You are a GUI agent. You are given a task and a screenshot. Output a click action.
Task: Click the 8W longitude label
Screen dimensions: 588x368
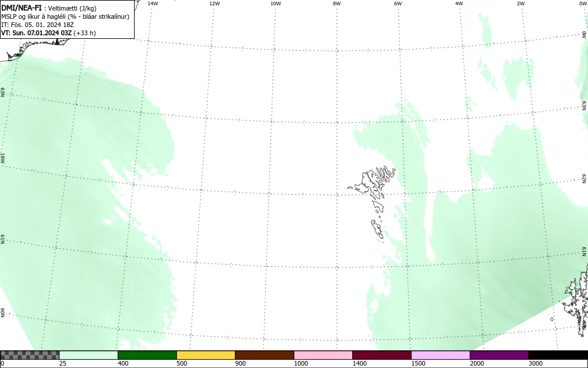click(337, 4)
